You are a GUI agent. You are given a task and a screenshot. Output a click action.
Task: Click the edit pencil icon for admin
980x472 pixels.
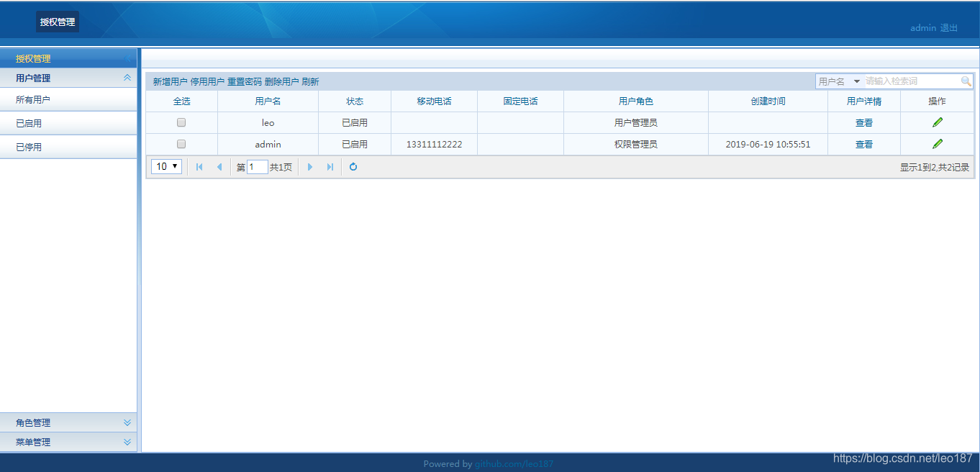[937, 144]
